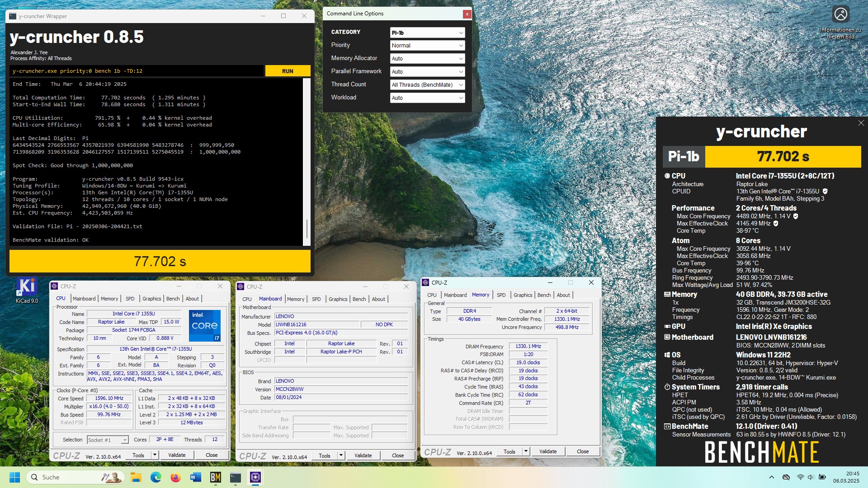Click the System Timers icon in BenchMate panel
868x488 pixels.
coord(667,387)
